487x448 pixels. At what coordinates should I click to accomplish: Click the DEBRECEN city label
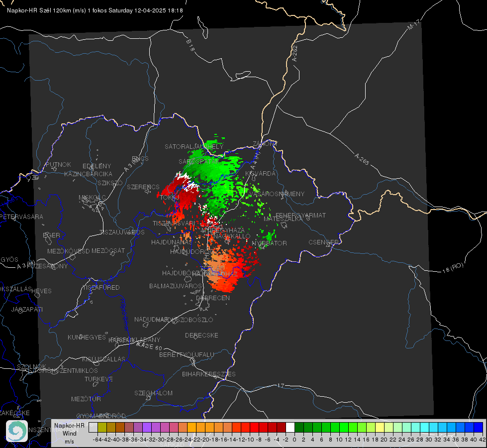pyautogui.click(x=213, y=298)
